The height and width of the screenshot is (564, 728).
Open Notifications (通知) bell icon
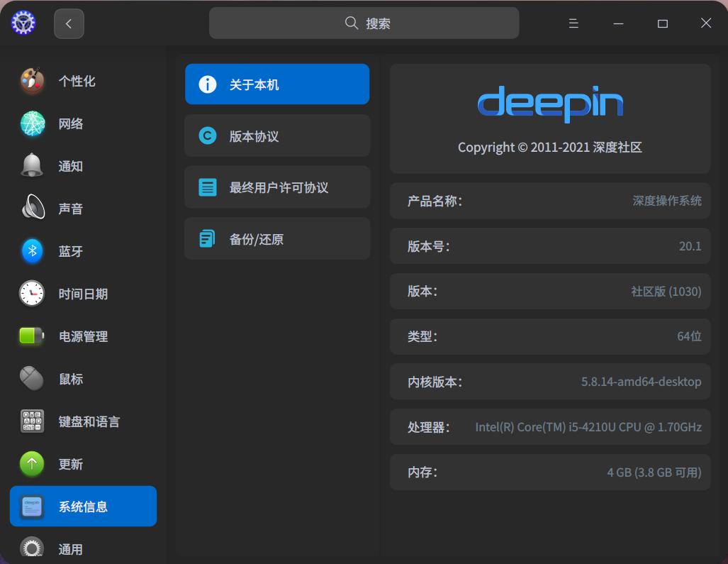tap(32, 166)
